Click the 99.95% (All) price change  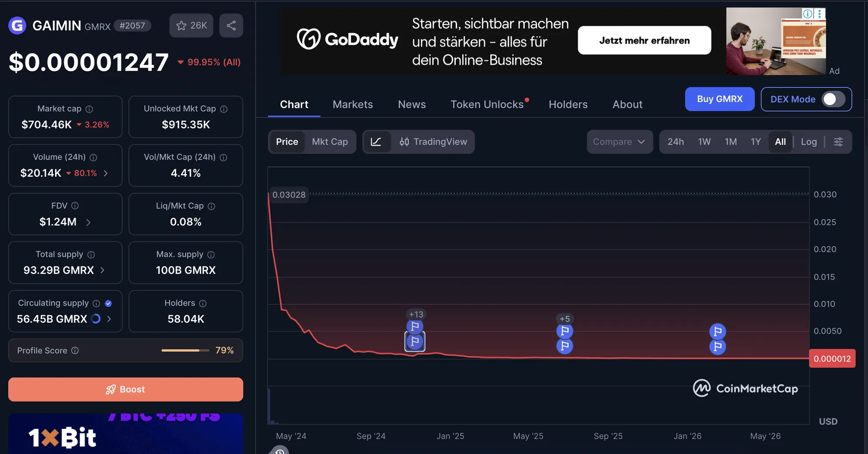pyautogui.click(x=209, y=62)
